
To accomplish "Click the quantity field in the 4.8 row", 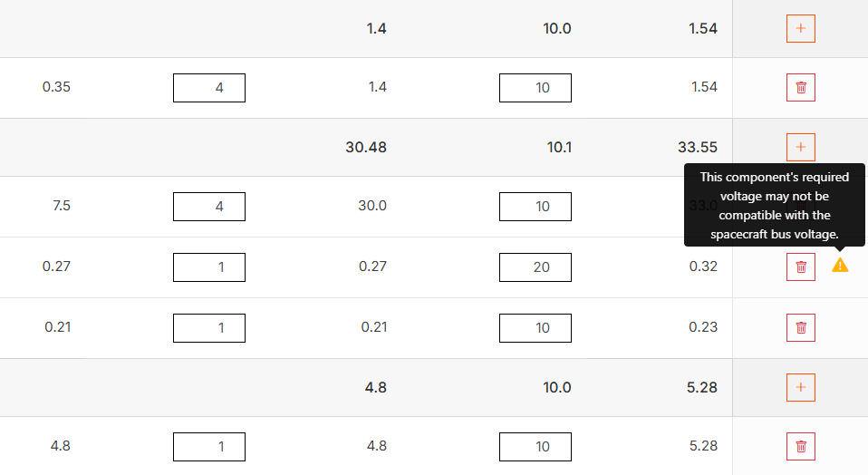I will tap(209, 447).
